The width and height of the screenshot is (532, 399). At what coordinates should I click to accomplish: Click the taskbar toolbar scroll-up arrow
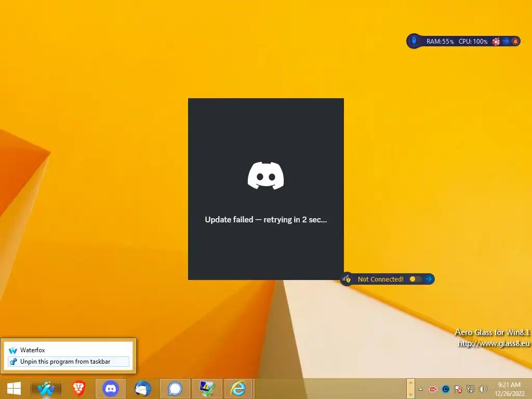pyautogui.click(x=410, y=383)
